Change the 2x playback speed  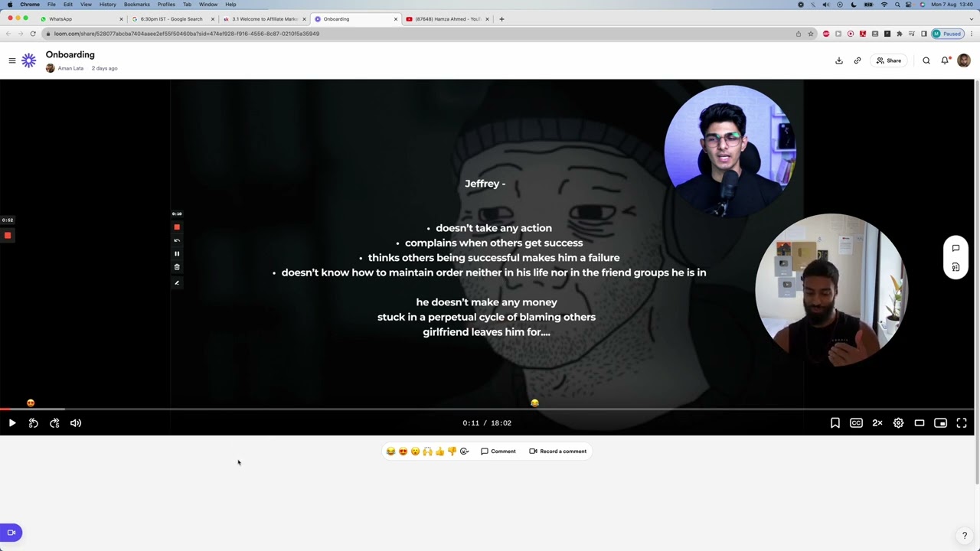point(877,423)
